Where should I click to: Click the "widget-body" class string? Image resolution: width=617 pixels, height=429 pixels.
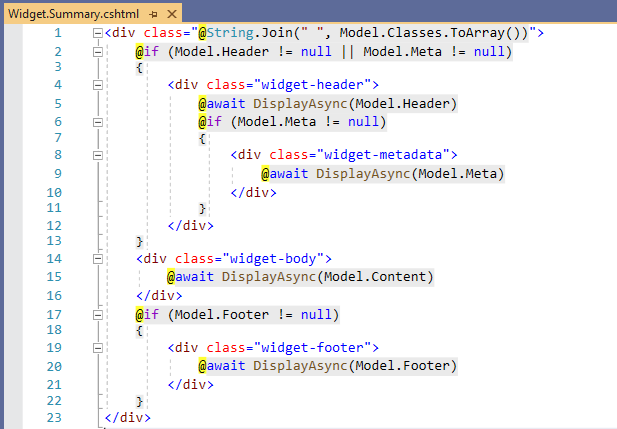coord(273,259)
